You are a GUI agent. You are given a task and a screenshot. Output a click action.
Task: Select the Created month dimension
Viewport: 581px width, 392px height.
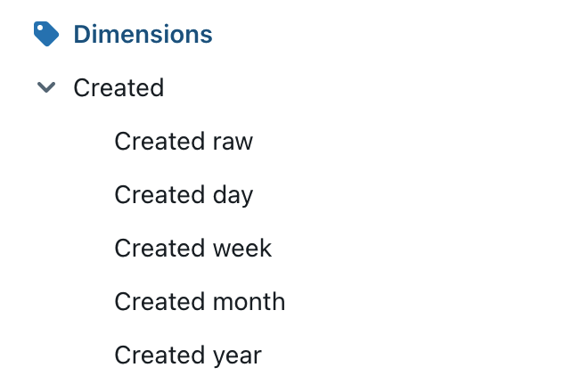point(200,302)
